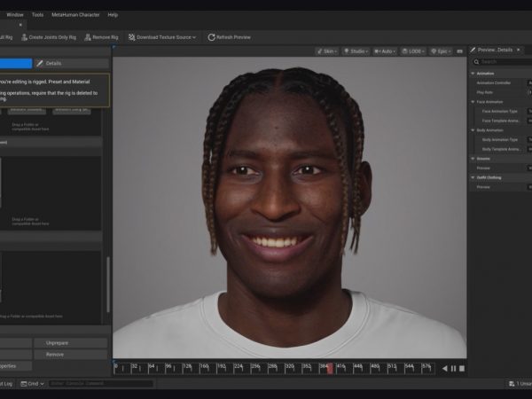
Task: Open the Download Texture Source dropdown arrow
Action: pyautogui.click(x=194, y=37)
